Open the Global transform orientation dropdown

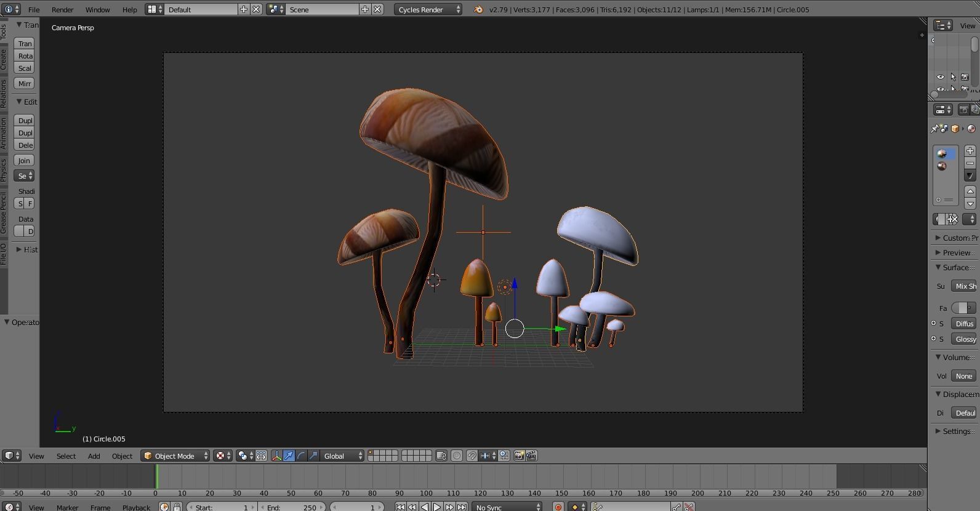(342, 456)
